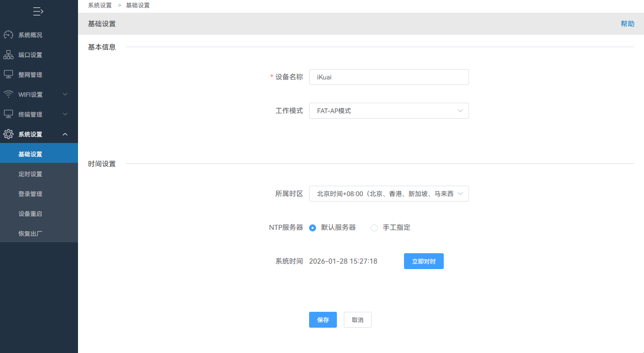Click the 基本信息 section heading
Viewport: 644px width, 353px height.
pyautogui.click(x=102, y=47)
